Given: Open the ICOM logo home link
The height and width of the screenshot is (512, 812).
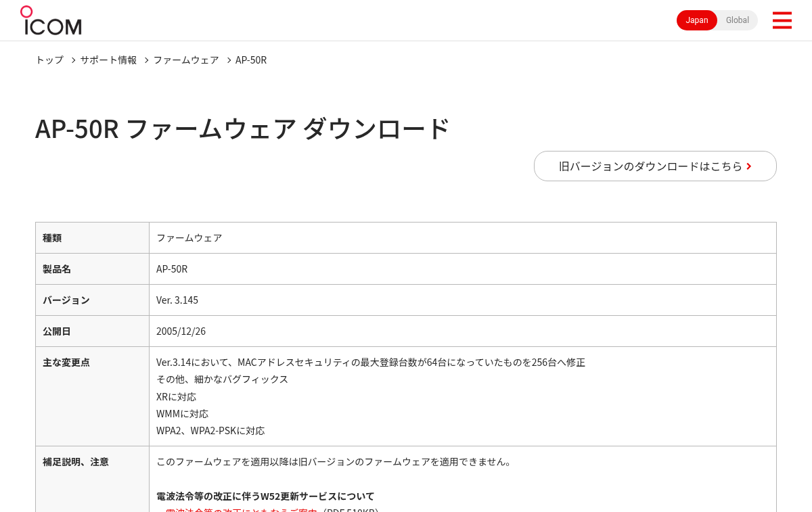Looking at the screenshot, I should coord(51,20).
